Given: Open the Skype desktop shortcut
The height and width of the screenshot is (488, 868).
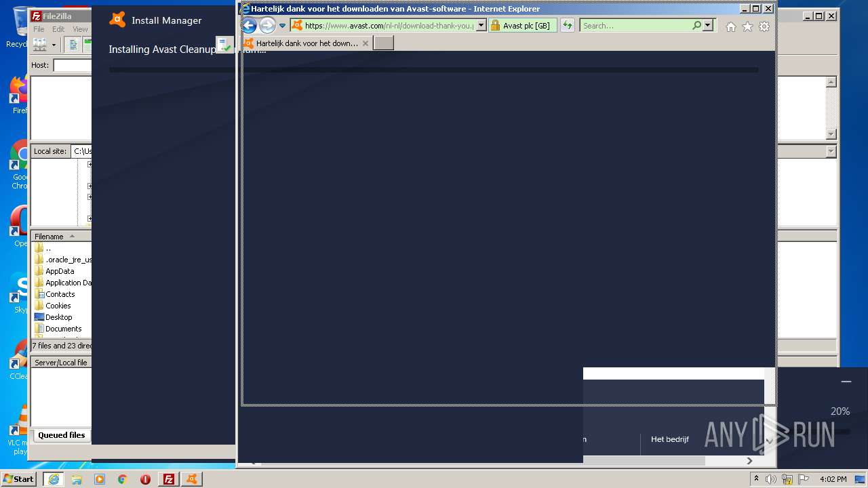Looking at the screenshot, I should pyautogui.click(x=19, y=293).
